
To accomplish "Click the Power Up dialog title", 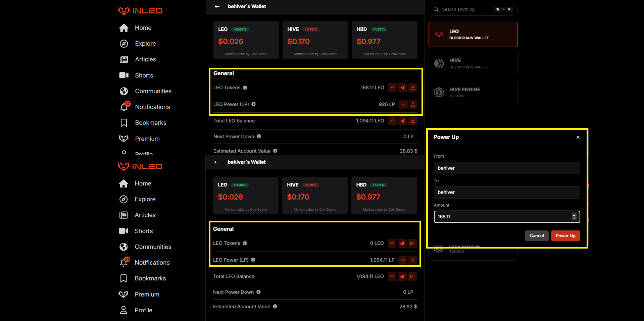I will pyautogui.click(x=446, y=137).
